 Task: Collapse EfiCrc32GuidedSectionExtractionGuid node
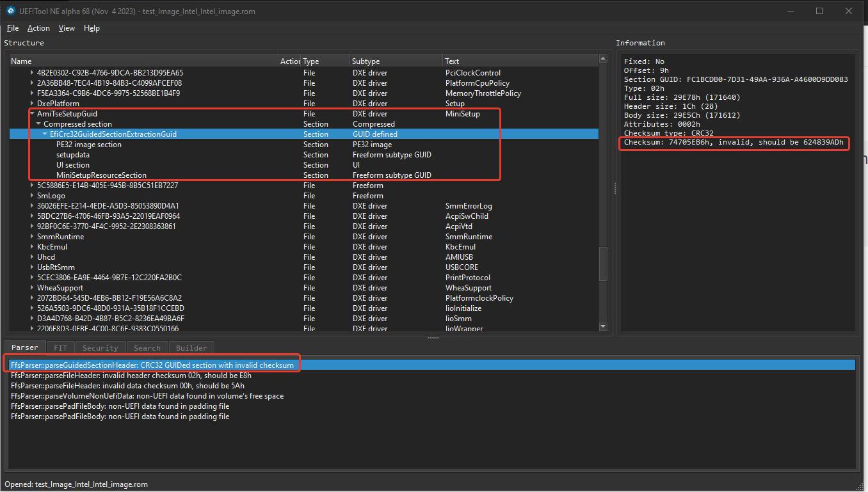[x=45, y=134]
